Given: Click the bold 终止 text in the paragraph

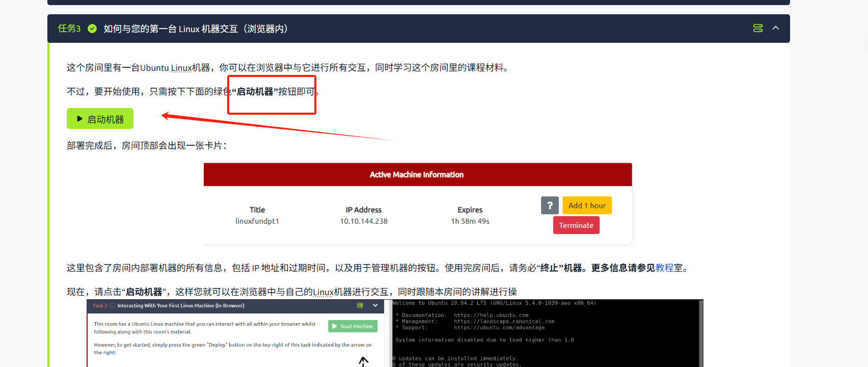Looking at the screenshot, I should click(x=549, y=268).
